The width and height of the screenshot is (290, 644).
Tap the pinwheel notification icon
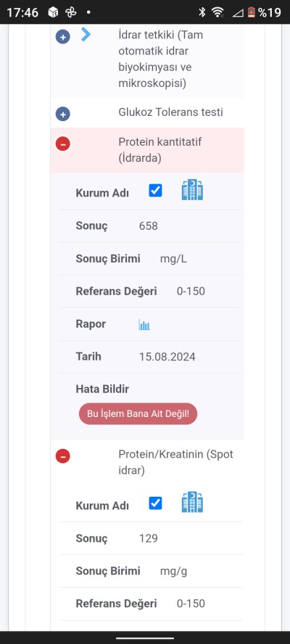tap(70, 13)
